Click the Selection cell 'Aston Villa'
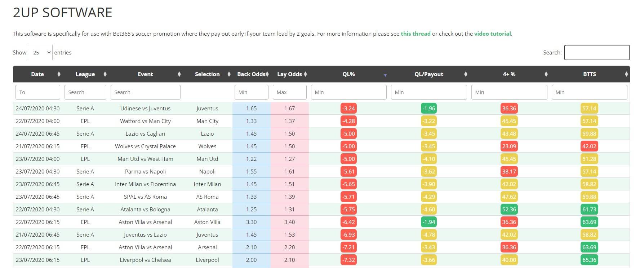 (207, 222)
